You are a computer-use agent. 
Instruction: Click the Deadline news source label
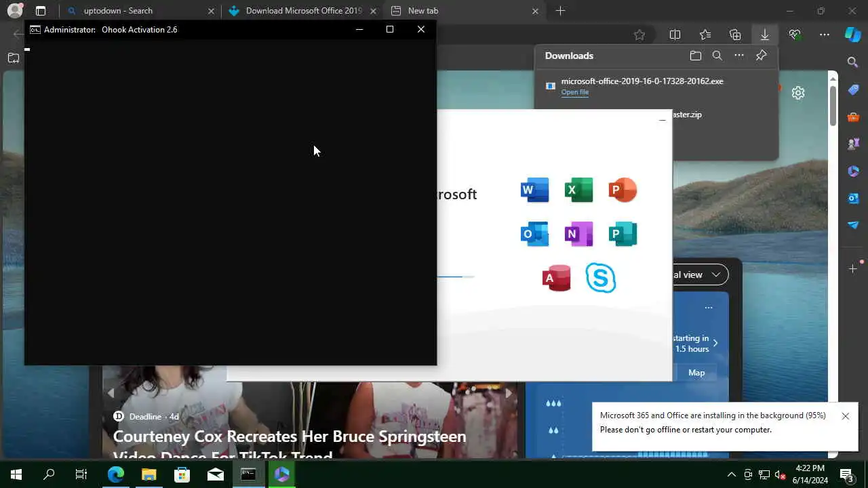click(x=146, y=416)
